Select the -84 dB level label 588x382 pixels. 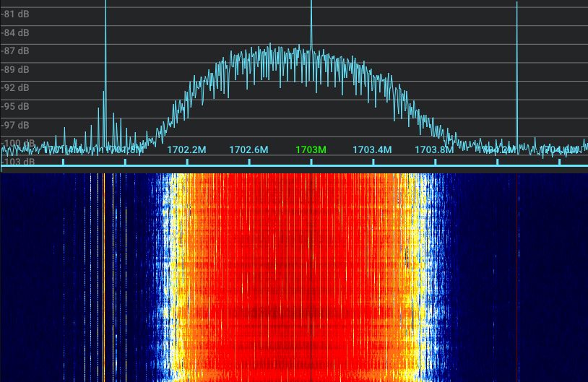click(x=15, y=32)
